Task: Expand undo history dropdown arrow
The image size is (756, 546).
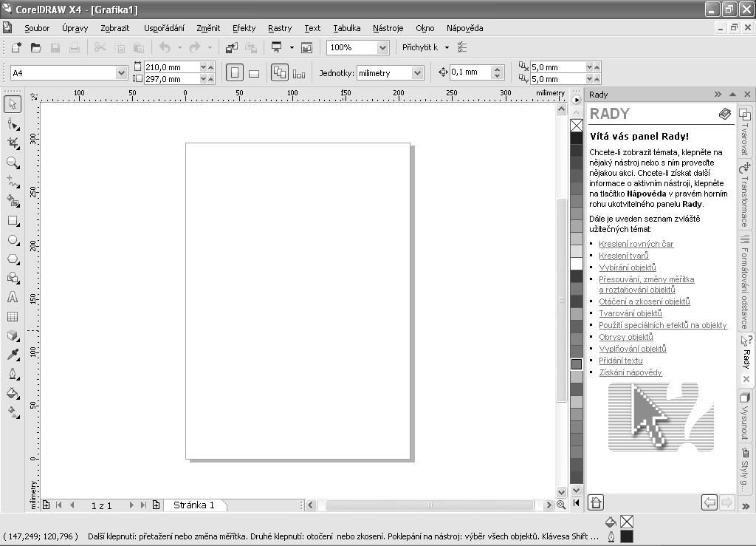Action: (179, 47)
